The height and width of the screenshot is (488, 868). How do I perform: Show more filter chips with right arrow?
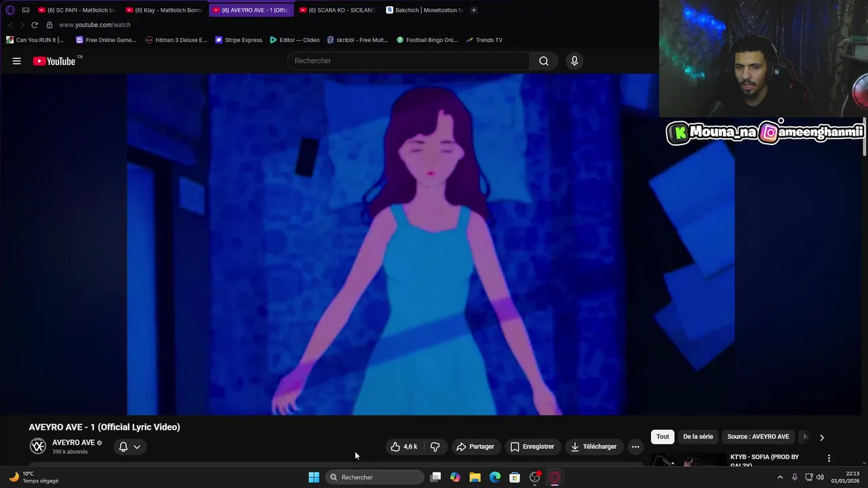tap(822, 437)
